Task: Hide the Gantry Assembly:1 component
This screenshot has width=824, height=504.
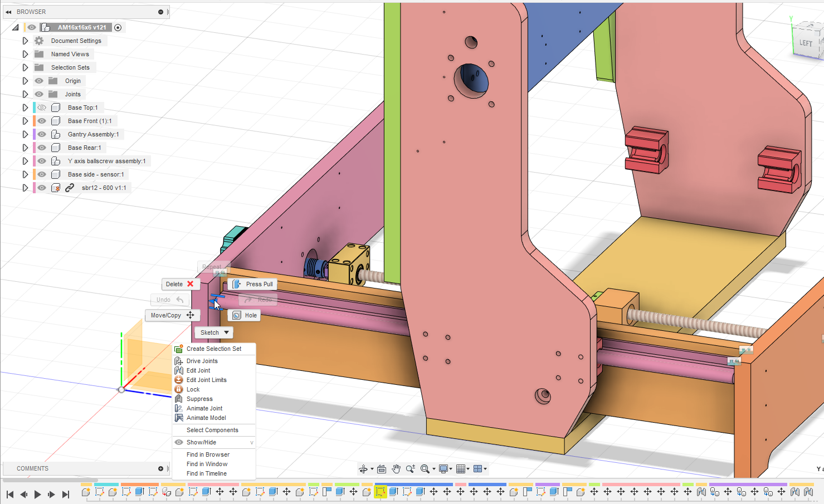Action: pyautogui.click(x=42, y=134)
